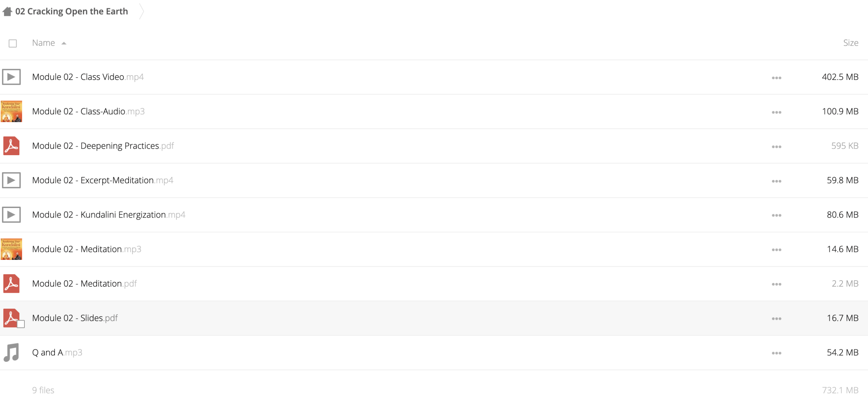Click the 02 Cracking Open the Earth breadcrumb

[72, 12]
